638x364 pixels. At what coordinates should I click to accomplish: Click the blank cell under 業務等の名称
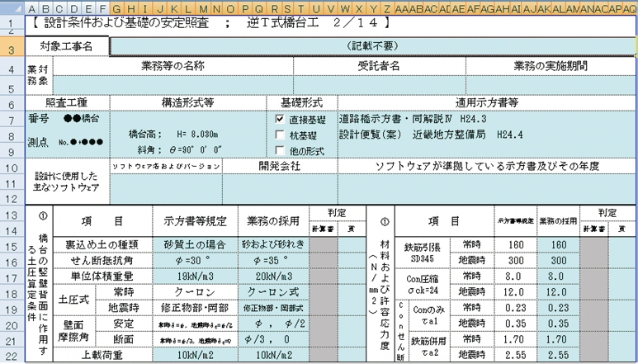pyautogui.click(x=173, y=85)
